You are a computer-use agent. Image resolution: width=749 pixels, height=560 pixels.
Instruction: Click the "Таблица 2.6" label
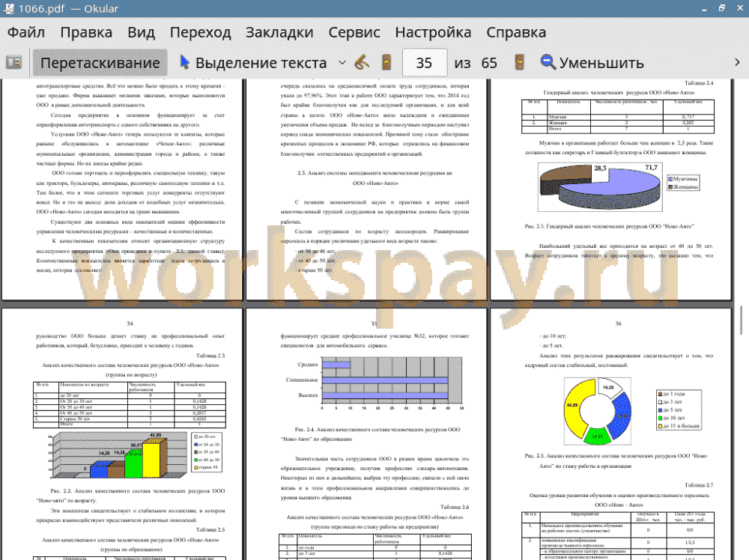coord(455,507)
